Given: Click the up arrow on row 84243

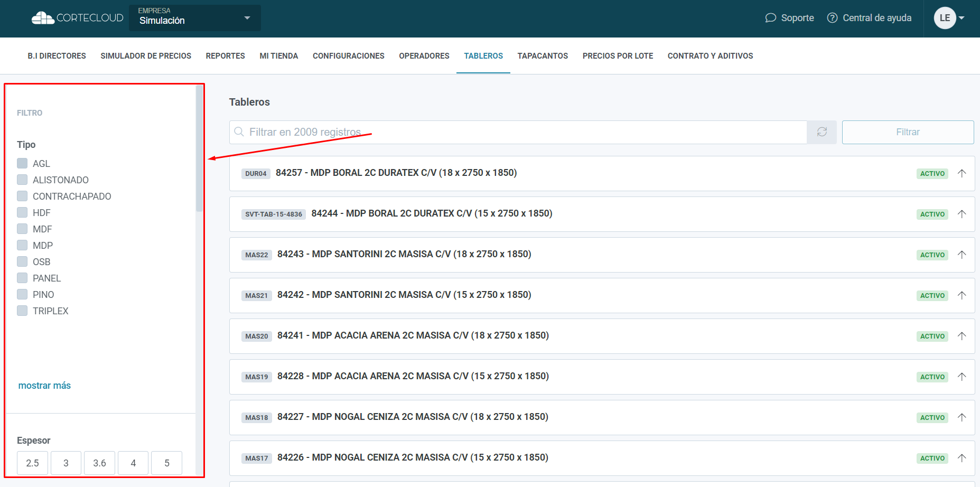Looking at the screenshot, I should pos(962,255).
